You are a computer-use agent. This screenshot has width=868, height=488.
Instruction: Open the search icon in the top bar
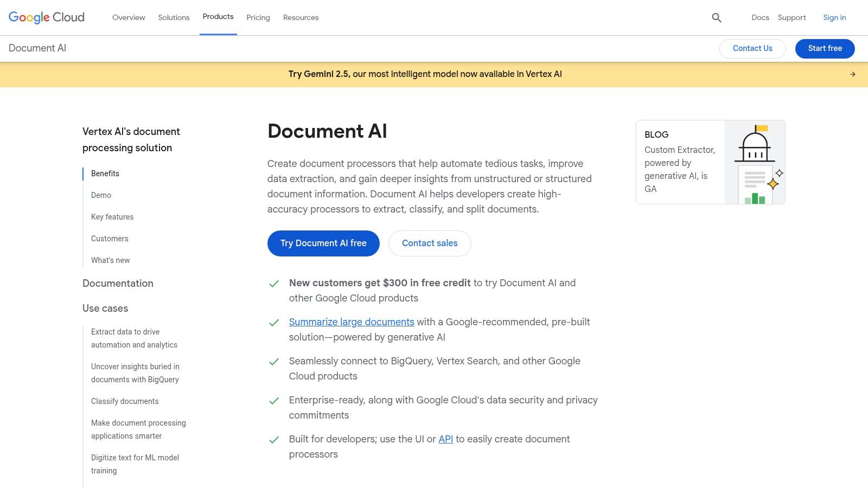(x=716, y=17)
